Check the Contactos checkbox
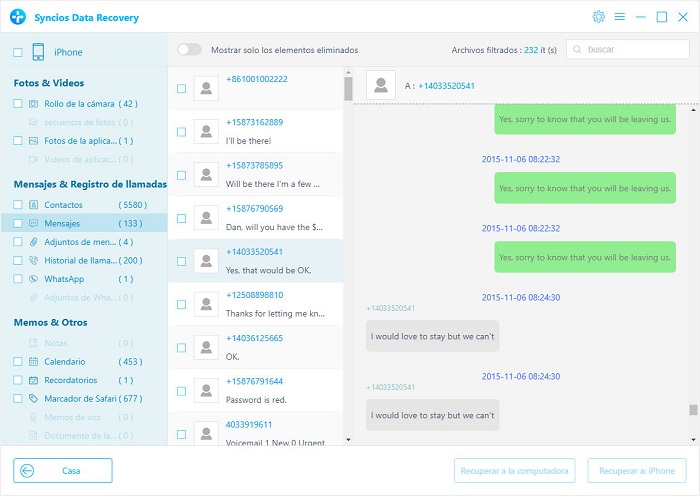Screen dimensions: 700x496 [x=18, y=205]
